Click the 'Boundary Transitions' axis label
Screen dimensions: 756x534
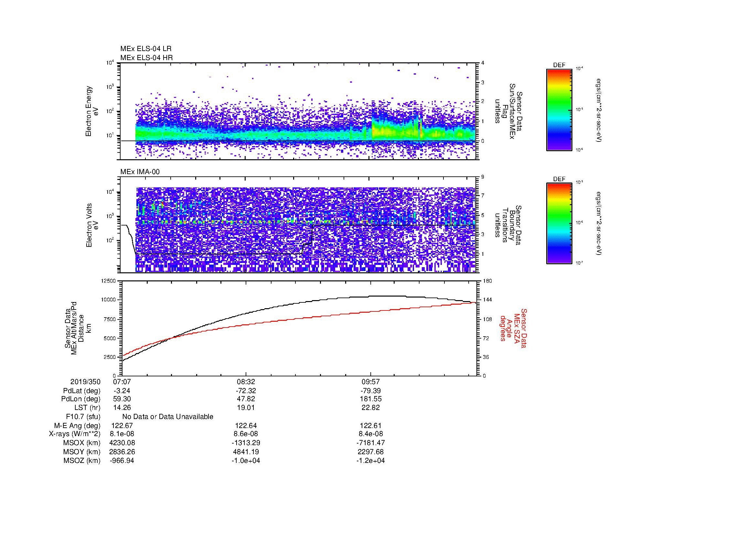[508, 225]
